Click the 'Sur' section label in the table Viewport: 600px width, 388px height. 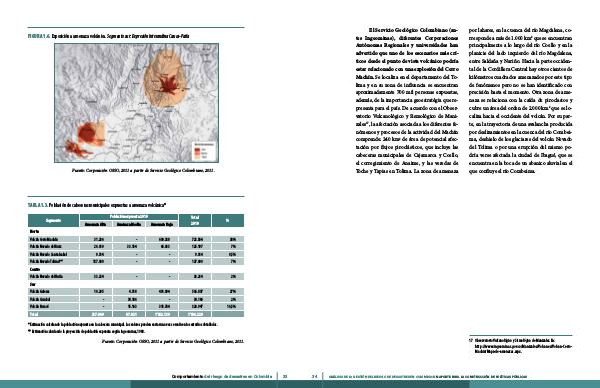33,284
